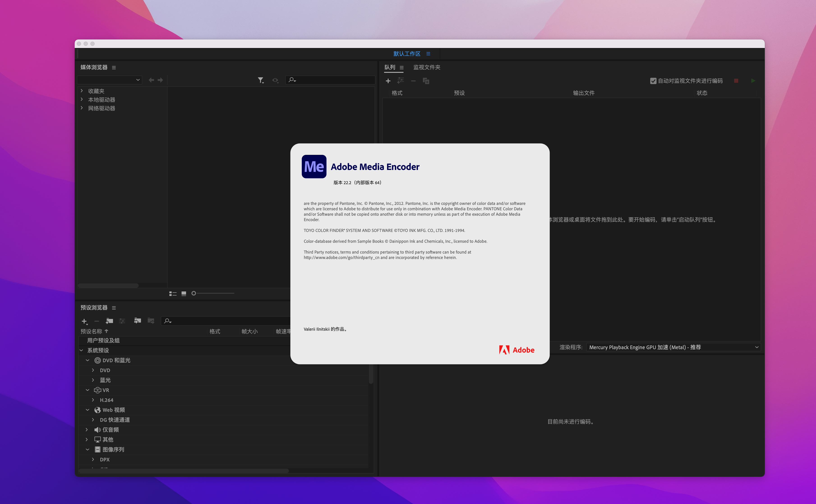
Task: Collapse the DVD 和蓝光 preset group
Action: (87, 360)
